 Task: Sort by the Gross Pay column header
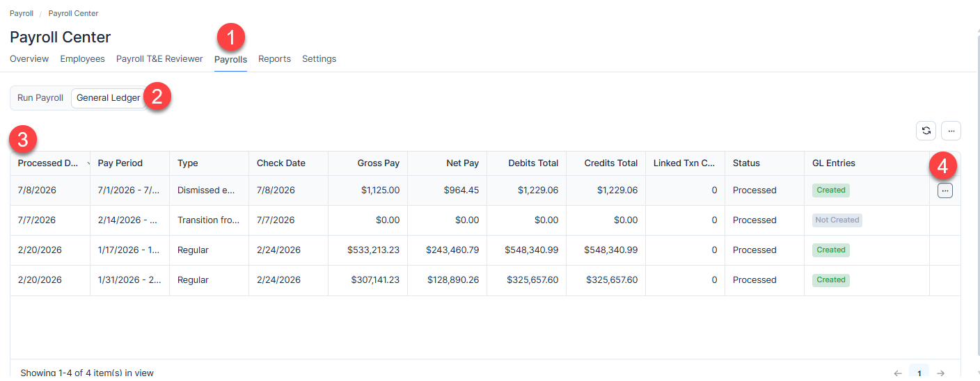[x=379, y=163]
